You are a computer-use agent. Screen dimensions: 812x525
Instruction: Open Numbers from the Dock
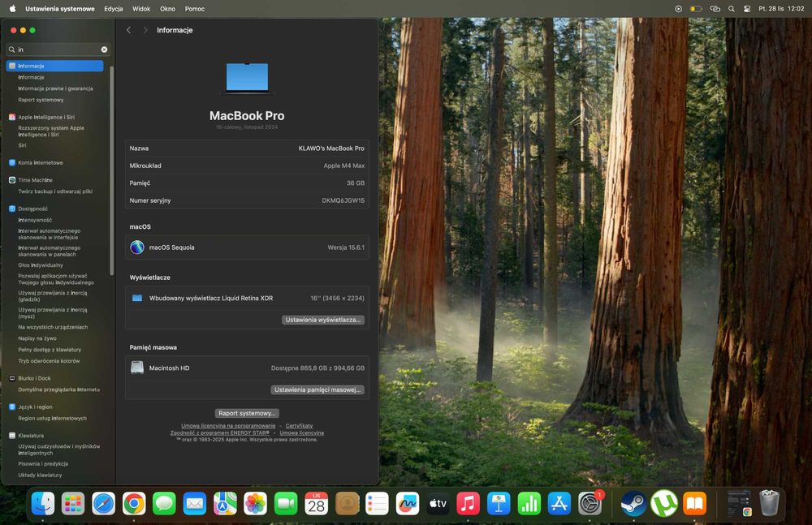tap(529, 503)
